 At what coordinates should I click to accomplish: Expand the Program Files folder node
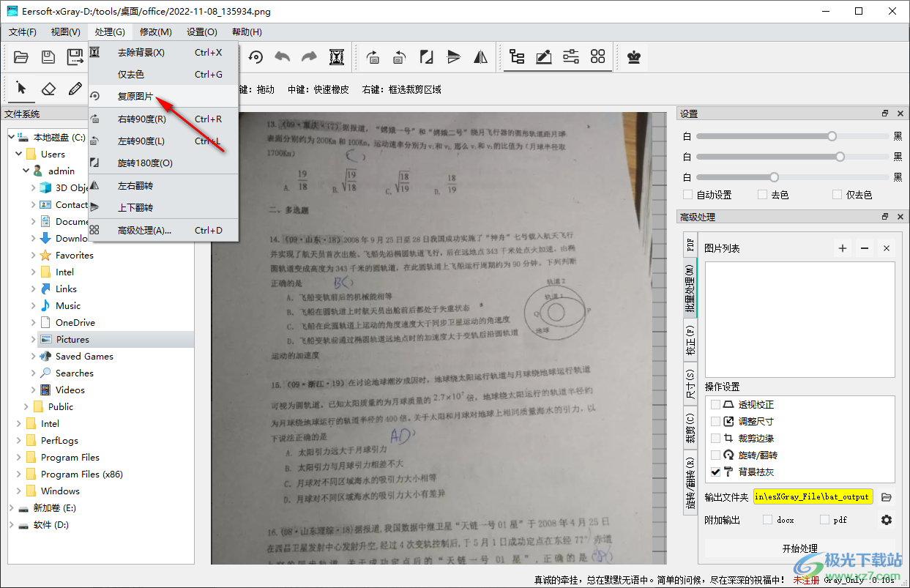click(19, 457)
